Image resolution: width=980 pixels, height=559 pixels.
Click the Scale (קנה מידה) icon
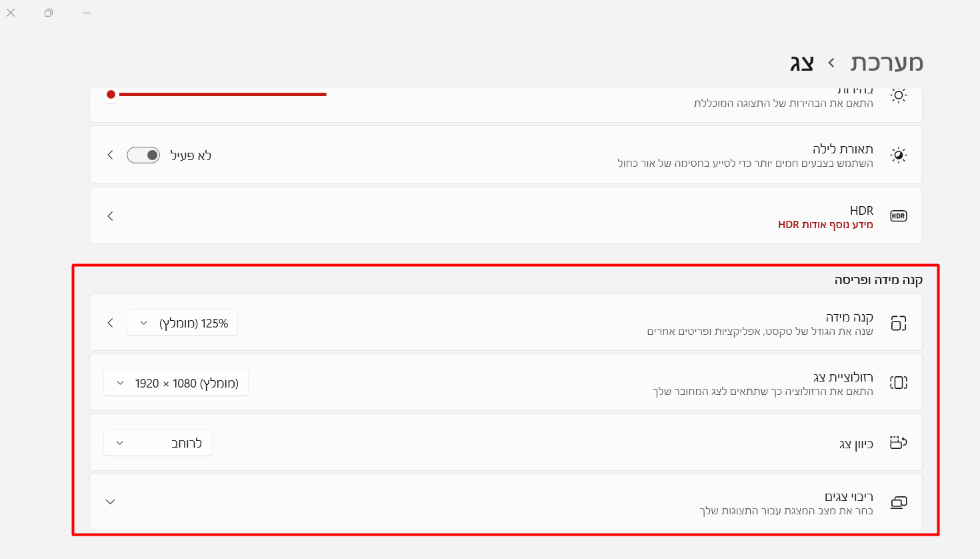(x=898, y=324)
